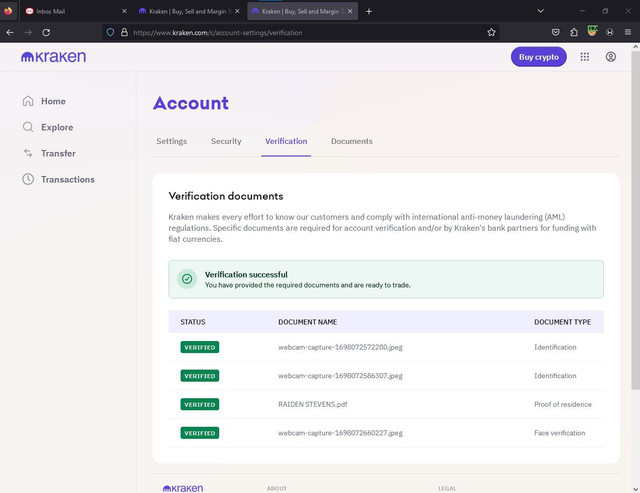640x493 pixels.
Task: Click the browser forward arrow
Action: (28, 32)
